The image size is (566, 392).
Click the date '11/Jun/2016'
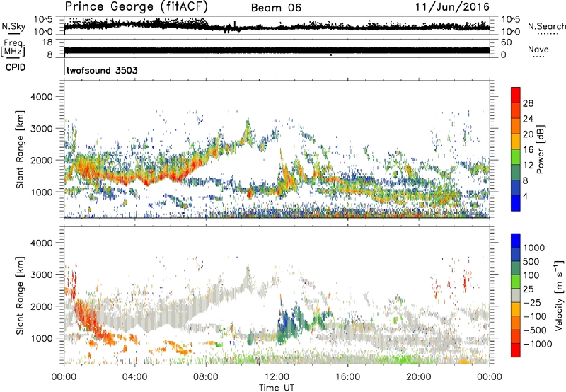(x=452, y=7)
